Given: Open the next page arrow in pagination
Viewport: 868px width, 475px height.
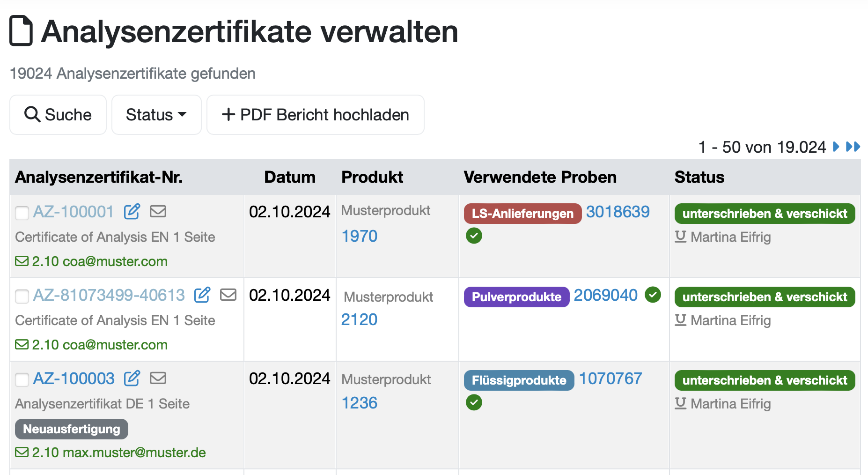Looking at the screenshot, I should coord(837,147).
